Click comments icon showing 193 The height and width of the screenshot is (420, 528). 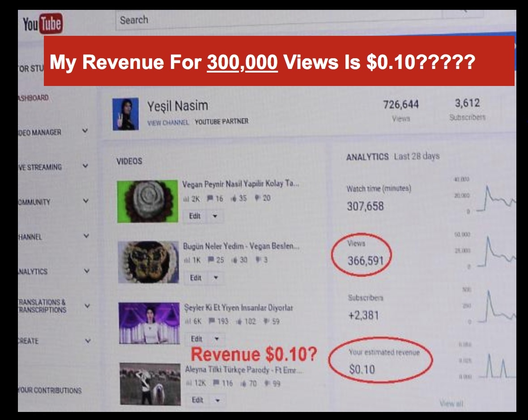tap(212, 321)
